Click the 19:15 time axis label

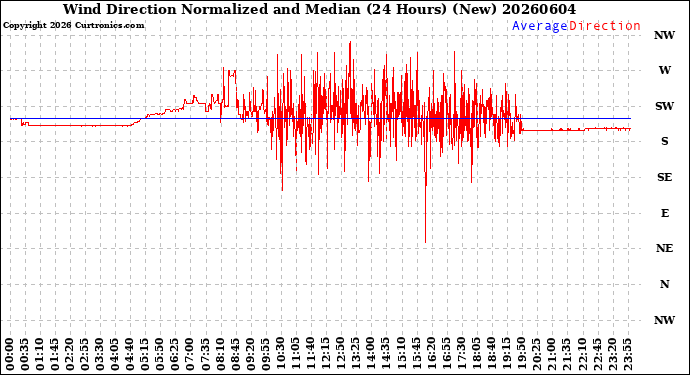pos(506,355)
